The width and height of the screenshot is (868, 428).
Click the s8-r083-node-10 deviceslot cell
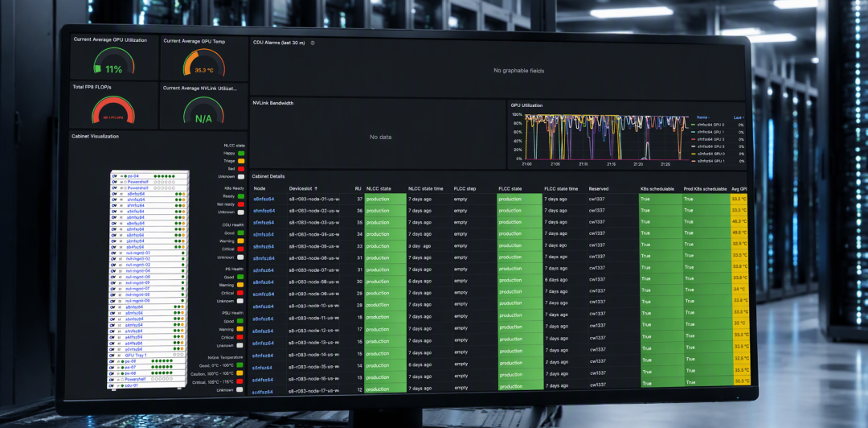click(x=313, y=305)
